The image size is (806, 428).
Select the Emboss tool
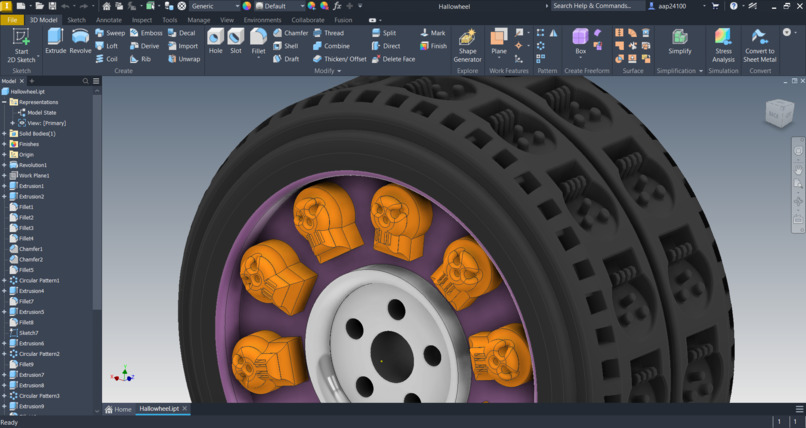[x=146, y=33]
